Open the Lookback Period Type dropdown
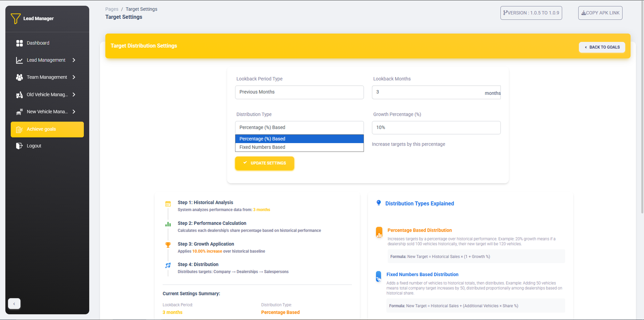Screen dimensions: 644x320 299,92
